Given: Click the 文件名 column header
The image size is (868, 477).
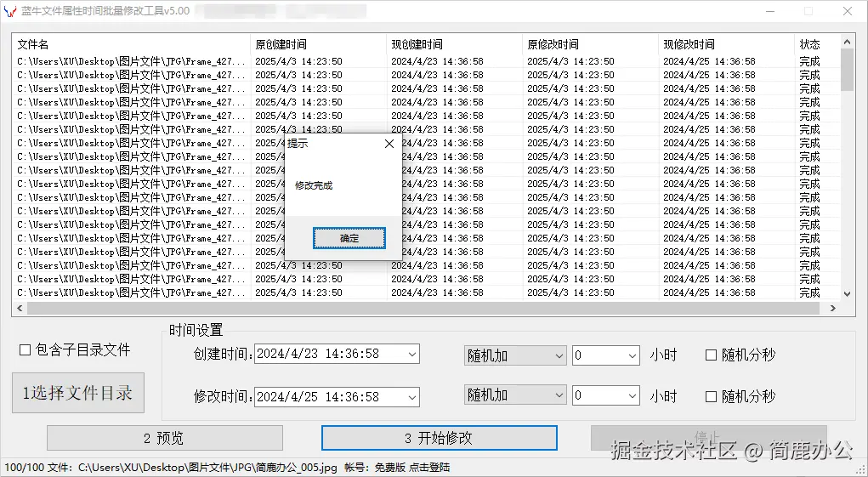Looking at the screenshot, I should point(131,44).
